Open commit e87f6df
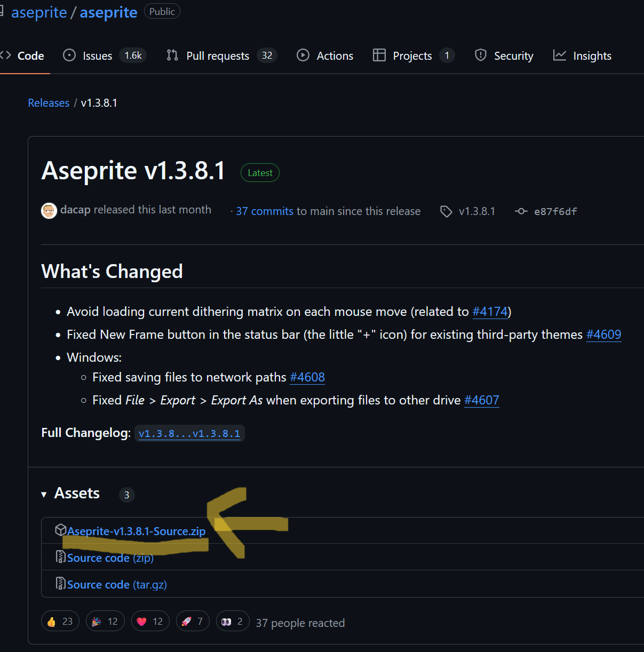 pos(555,211)
